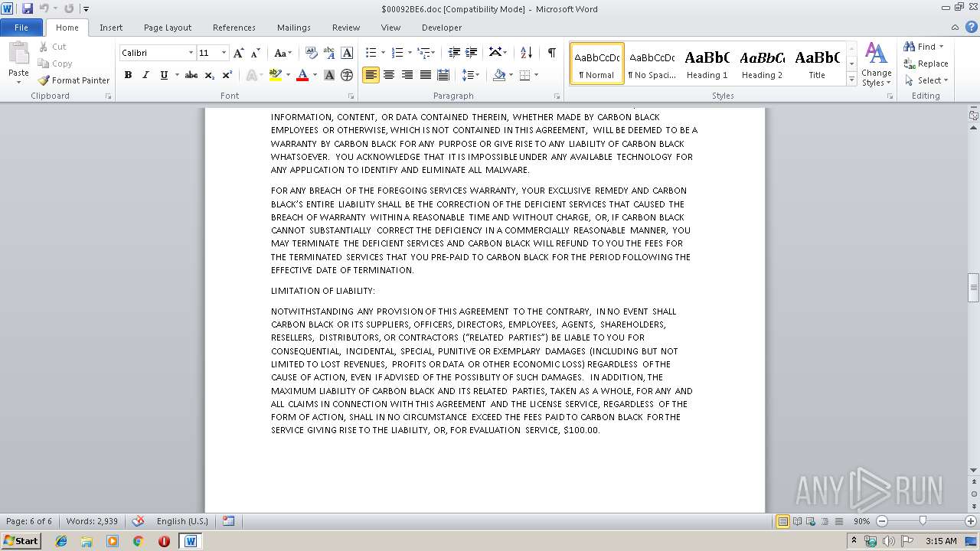Apply the Normal style

point(597,64)
